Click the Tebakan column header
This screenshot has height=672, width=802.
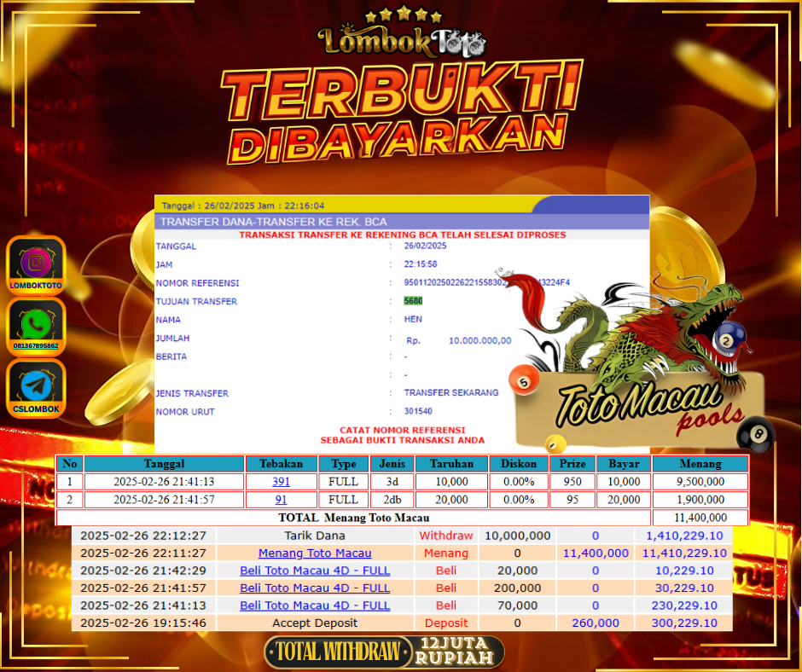[x=281, y=464]
